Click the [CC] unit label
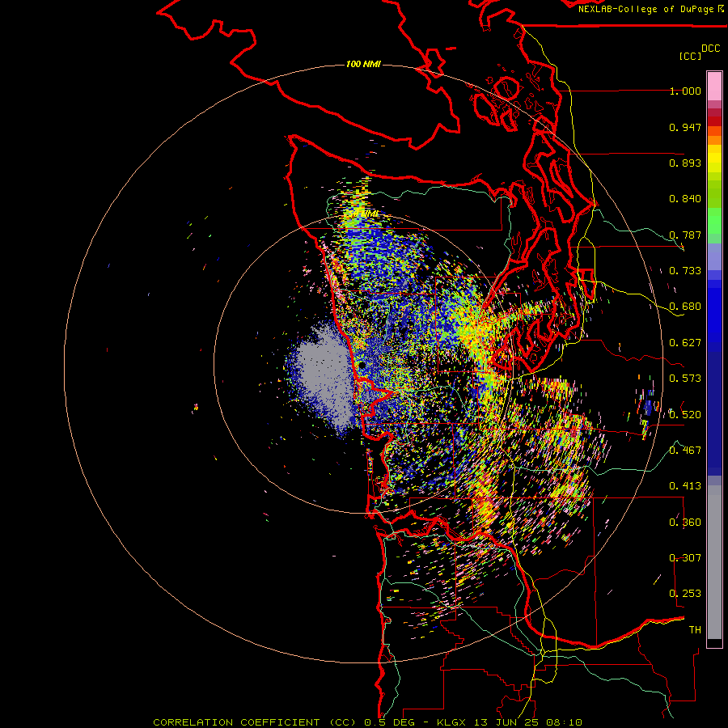Screen dimensions: 728x728 [x=691, y=56]
